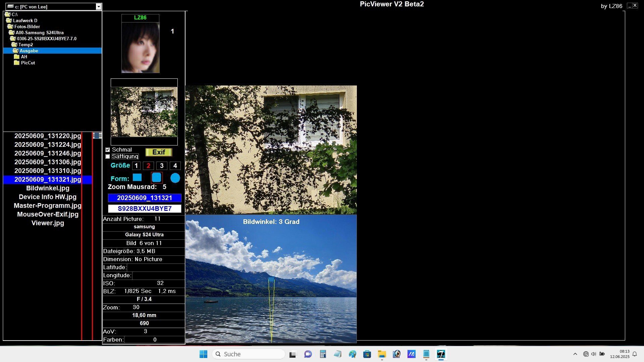
Task: Expand the Temp2 folder in the tree
Action: (x=25, y=45)
